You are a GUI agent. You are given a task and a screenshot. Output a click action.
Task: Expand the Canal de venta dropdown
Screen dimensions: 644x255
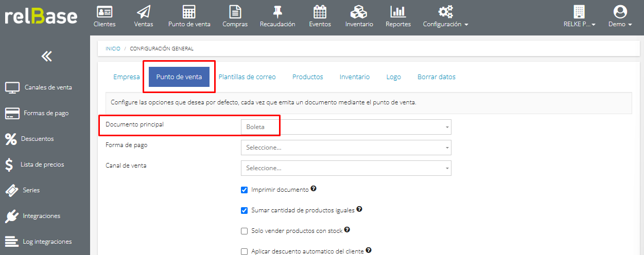[x=345, y=168]
